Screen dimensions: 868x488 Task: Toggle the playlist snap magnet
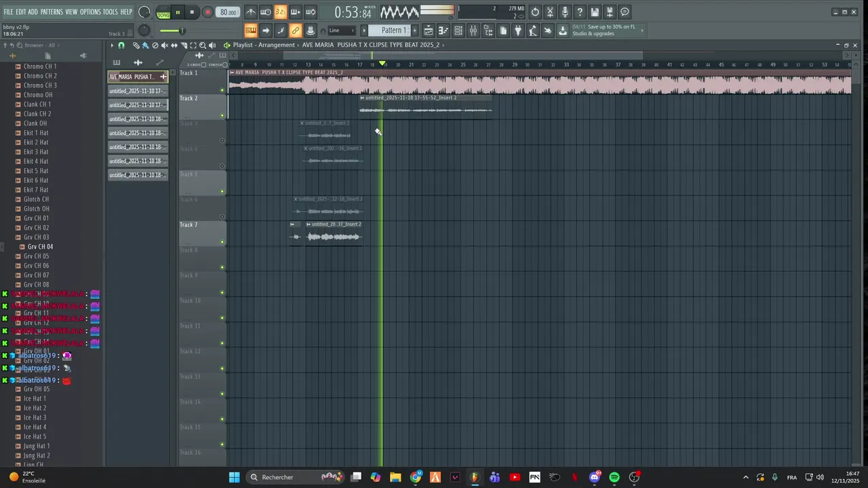tap(121, 45)
